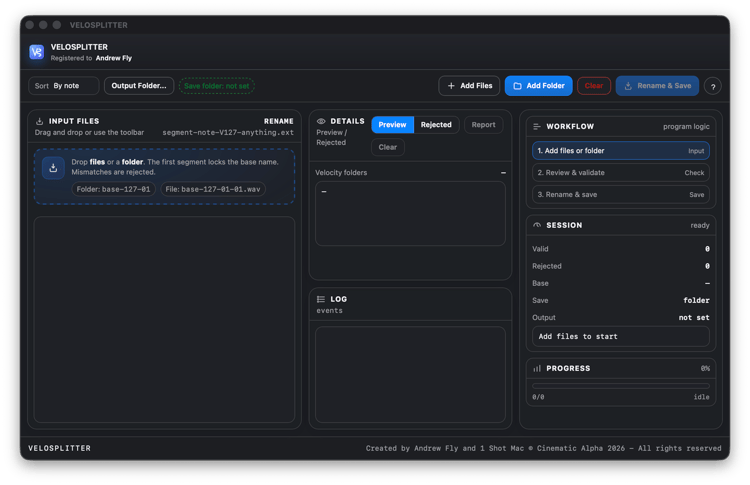Click the Folder: base-127-01 example chip
Viewport: 750px width, 485px height.
[113, 189]
